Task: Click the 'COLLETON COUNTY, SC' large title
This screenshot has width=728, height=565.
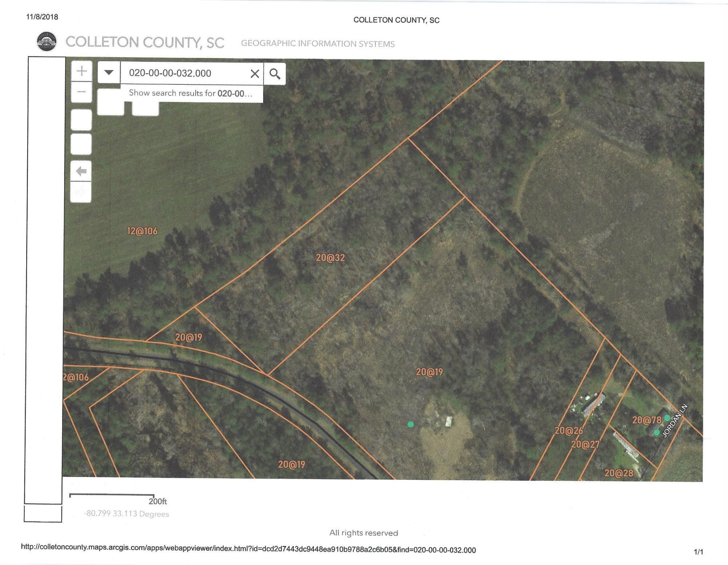Action: (x=145, y=42)
